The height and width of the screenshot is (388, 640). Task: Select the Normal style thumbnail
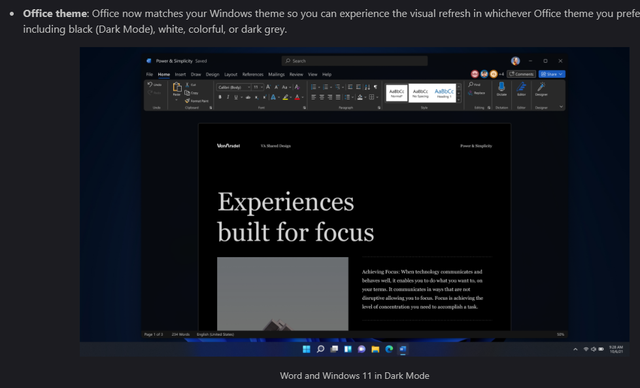pyautogui.click(x=396, y=93)
